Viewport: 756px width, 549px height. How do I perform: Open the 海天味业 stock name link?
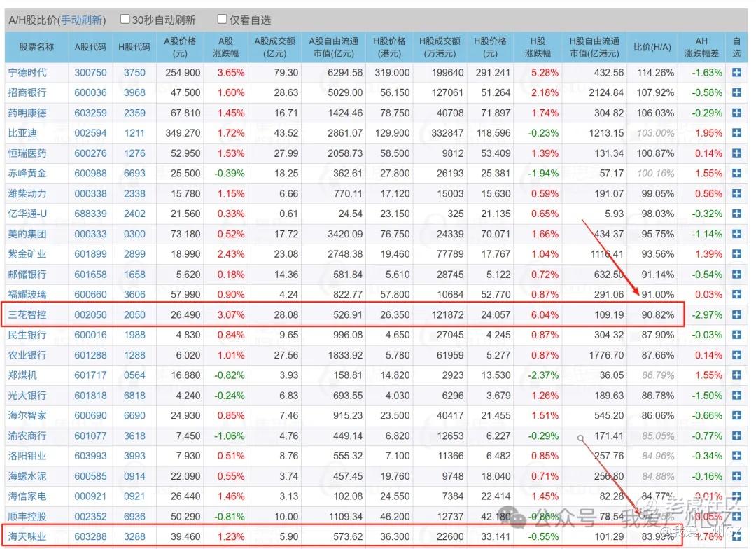(x=27, y=536)
